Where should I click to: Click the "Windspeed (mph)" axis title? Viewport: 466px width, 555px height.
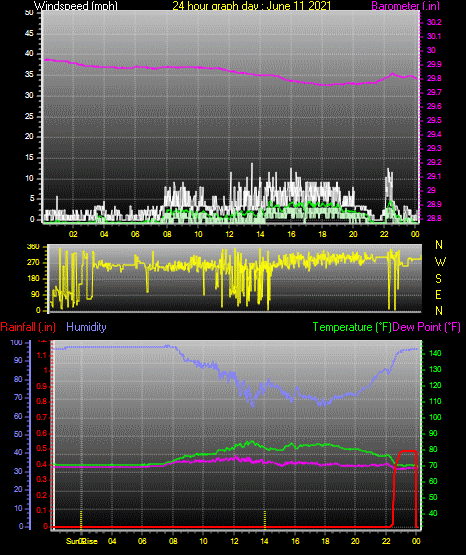[x=76, y=6]
